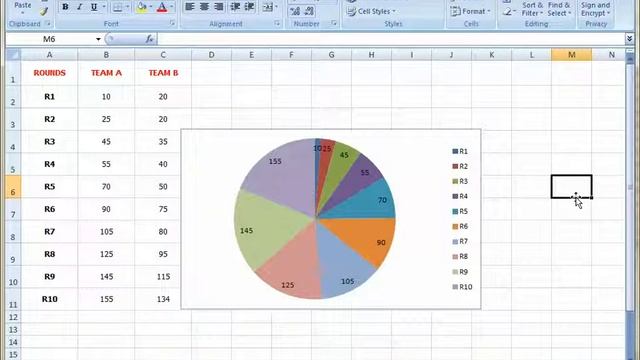Toggle Italic formatting
Viewport: 640px width, 360px height.
click(x=80, y=7)
